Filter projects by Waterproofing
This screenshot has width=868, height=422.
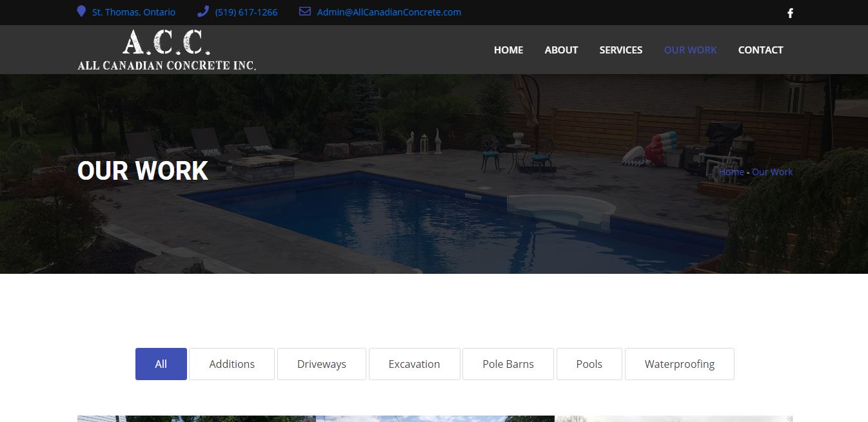(680, 364)
